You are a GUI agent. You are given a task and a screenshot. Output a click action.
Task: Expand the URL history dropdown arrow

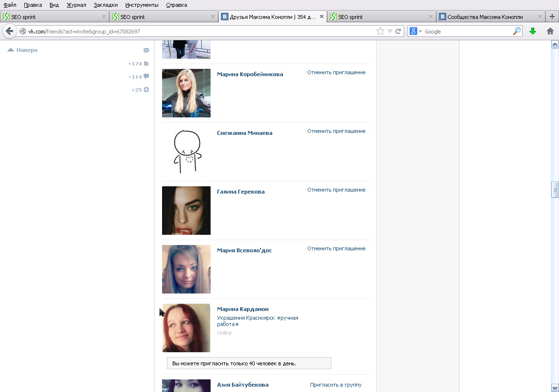tap(390, 32)
